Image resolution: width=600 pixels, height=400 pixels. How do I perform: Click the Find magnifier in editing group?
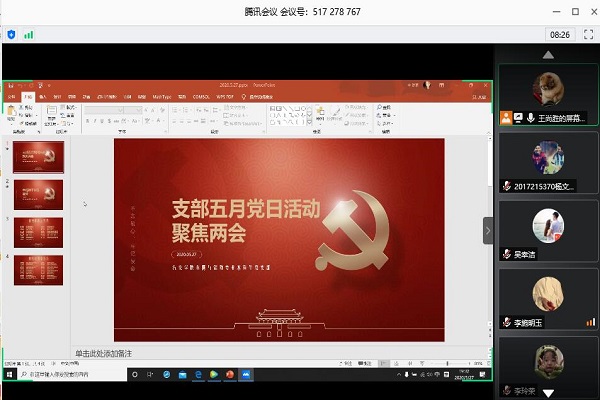click(x=384, y=108)
